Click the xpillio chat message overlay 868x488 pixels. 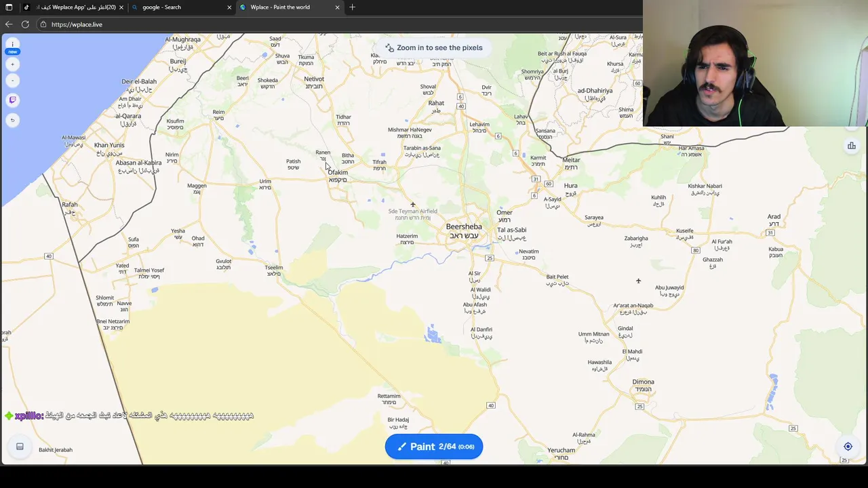(129, 415)
